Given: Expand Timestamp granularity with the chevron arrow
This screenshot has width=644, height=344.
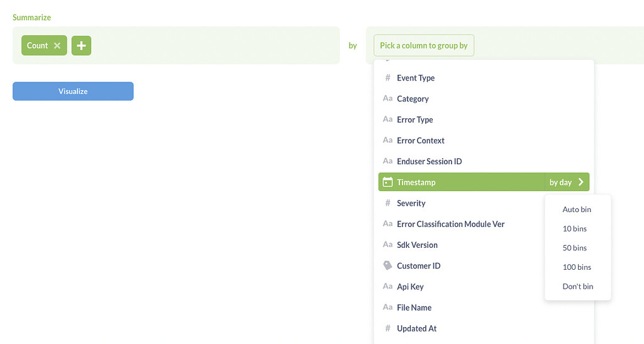Looking at the screenshot, I should (x=581, y=182).
